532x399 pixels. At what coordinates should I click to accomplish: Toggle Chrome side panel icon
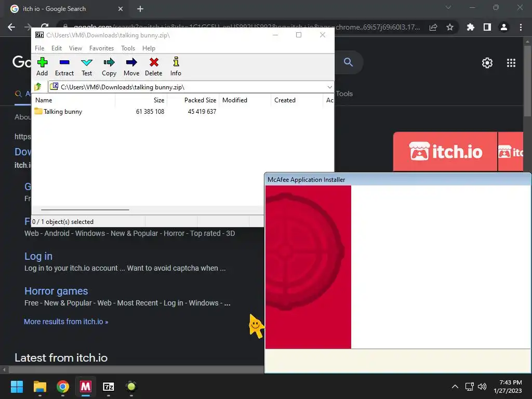coord(487,27)
